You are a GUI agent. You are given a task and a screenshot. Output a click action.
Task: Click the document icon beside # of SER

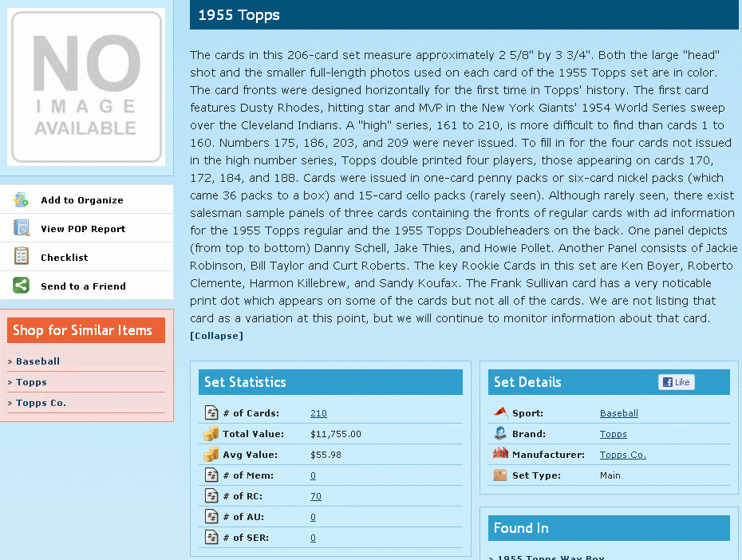pyautogui.click(x=211, y=538)
